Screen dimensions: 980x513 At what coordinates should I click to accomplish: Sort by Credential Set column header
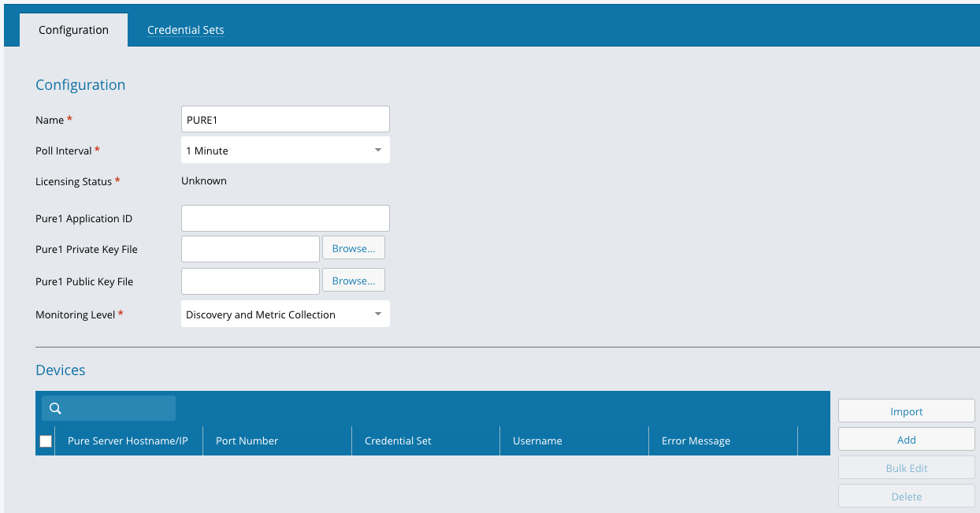click(426, 441)
